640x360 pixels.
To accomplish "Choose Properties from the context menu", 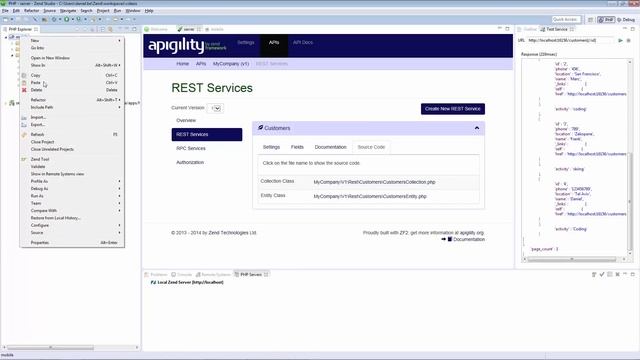I will [72, 242].
